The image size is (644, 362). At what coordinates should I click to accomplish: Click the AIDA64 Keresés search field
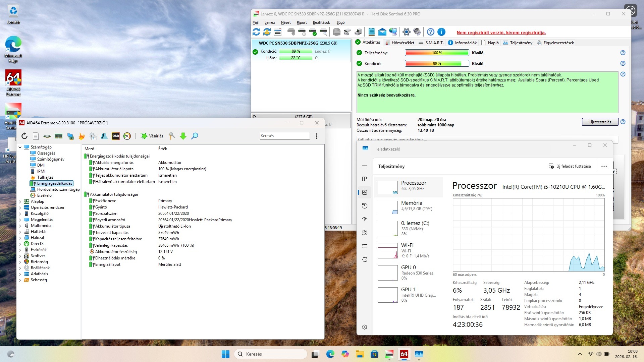coord(284,136)
